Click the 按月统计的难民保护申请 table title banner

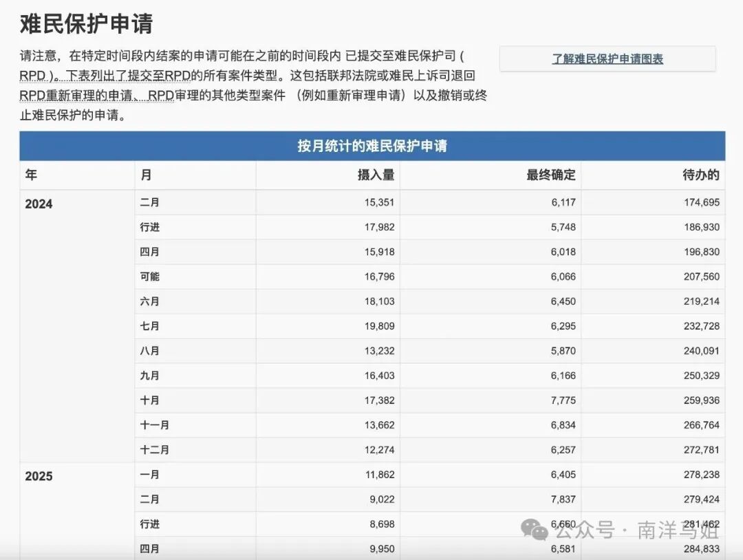click(x=371, y=145)
